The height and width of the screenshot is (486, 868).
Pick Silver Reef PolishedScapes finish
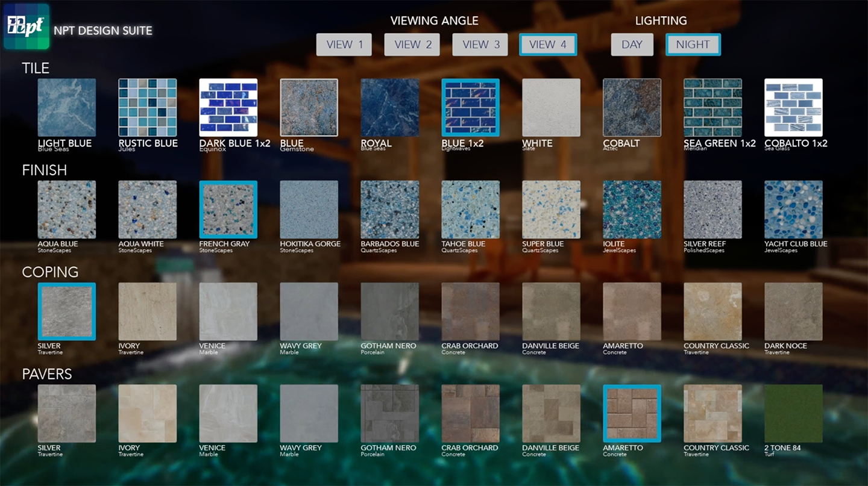tap(713, 210)
